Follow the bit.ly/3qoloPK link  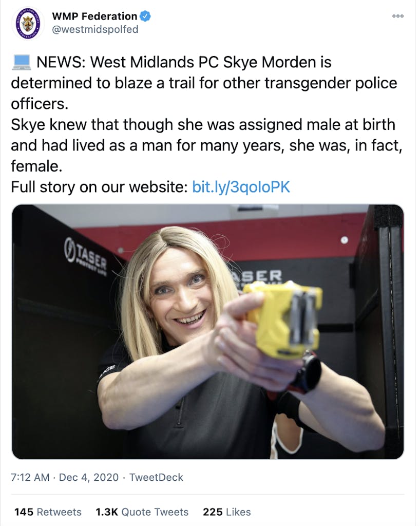pyautogui.click(x=241, y=187)
